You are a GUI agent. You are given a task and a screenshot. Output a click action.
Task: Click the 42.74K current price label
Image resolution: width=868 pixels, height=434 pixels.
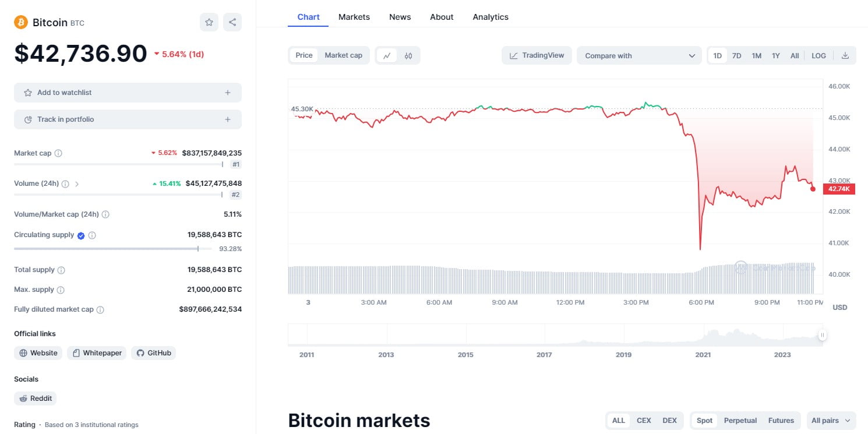[839, 189]
